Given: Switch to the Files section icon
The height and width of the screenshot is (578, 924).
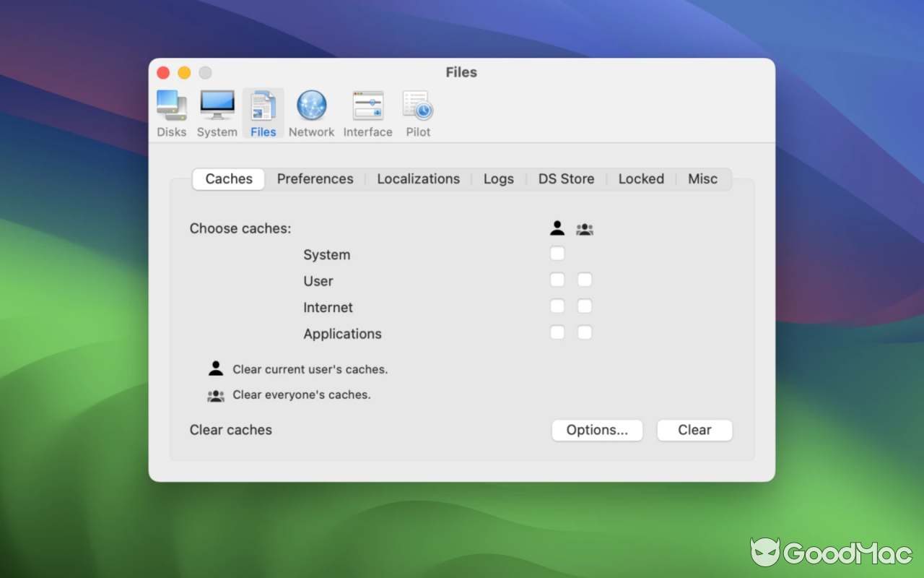Looking at the screenshot, I should (263, 112).
